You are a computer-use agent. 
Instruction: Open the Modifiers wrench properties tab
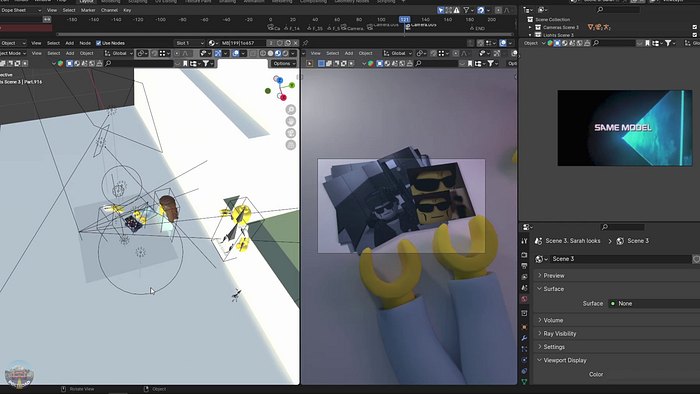coord(524,338)
